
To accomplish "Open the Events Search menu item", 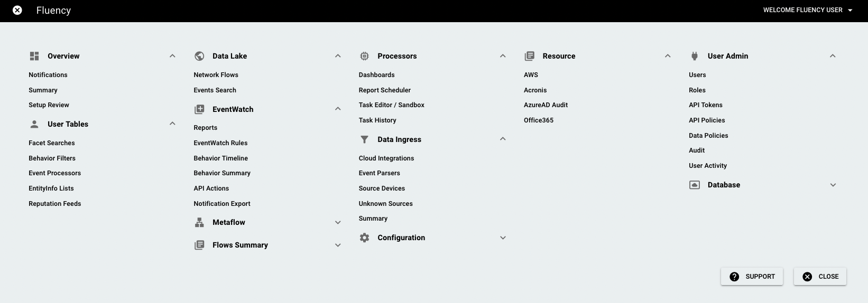I will pos(215,90).
